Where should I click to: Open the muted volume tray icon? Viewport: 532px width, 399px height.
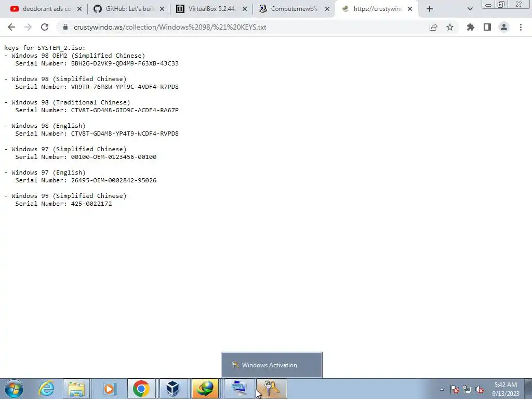tap(480, 389)
